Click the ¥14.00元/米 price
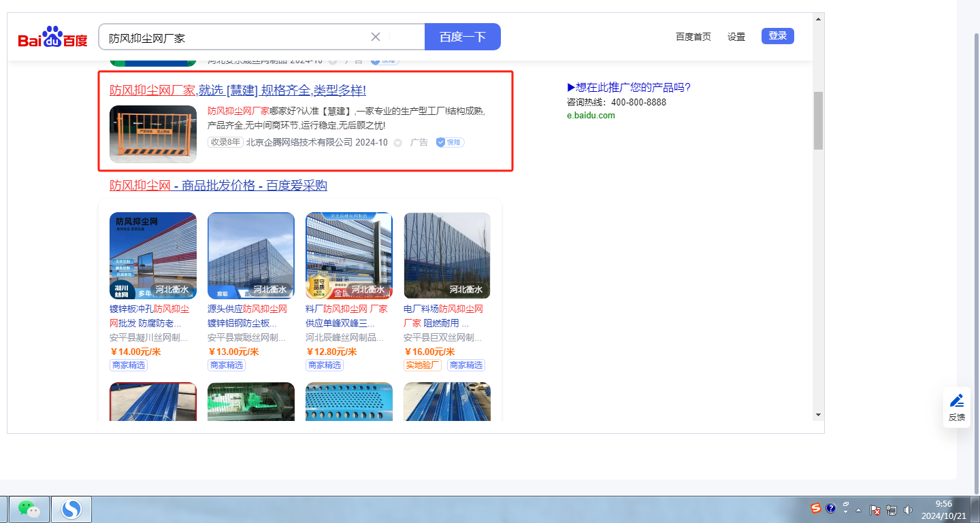 [135, 352]
